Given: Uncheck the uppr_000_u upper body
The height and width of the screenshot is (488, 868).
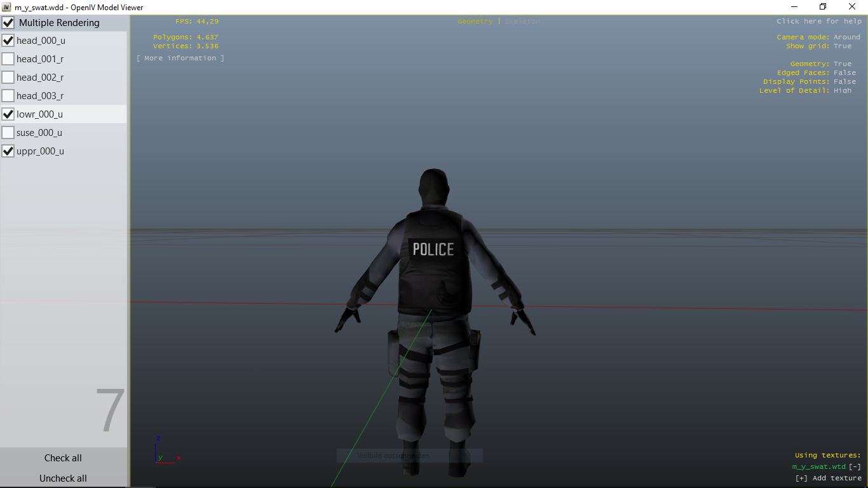Looking at the screenshot, I should tap(8, 151).
